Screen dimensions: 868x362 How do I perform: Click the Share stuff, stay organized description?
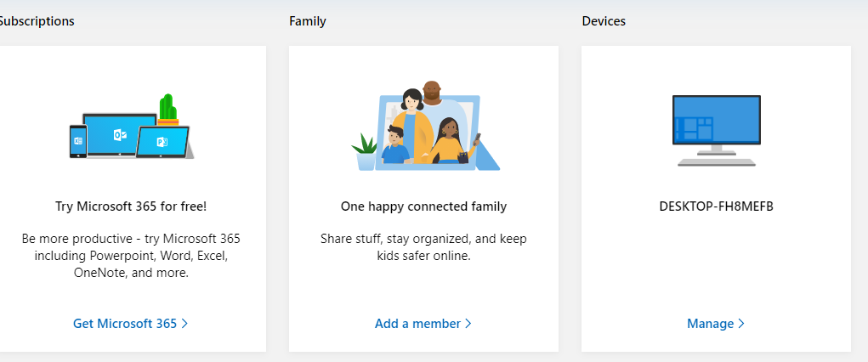coord(423,247)
